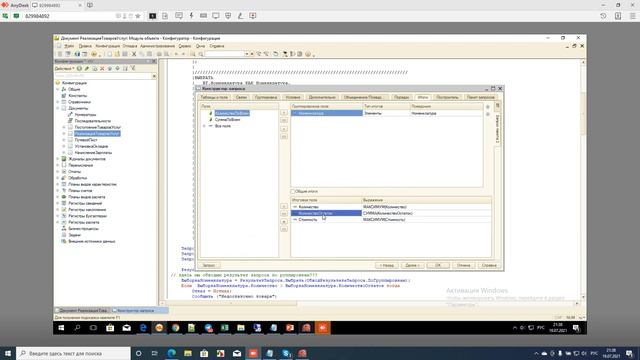
Task: Click AnyDesk file transfer icon
Action: [165, 16]
